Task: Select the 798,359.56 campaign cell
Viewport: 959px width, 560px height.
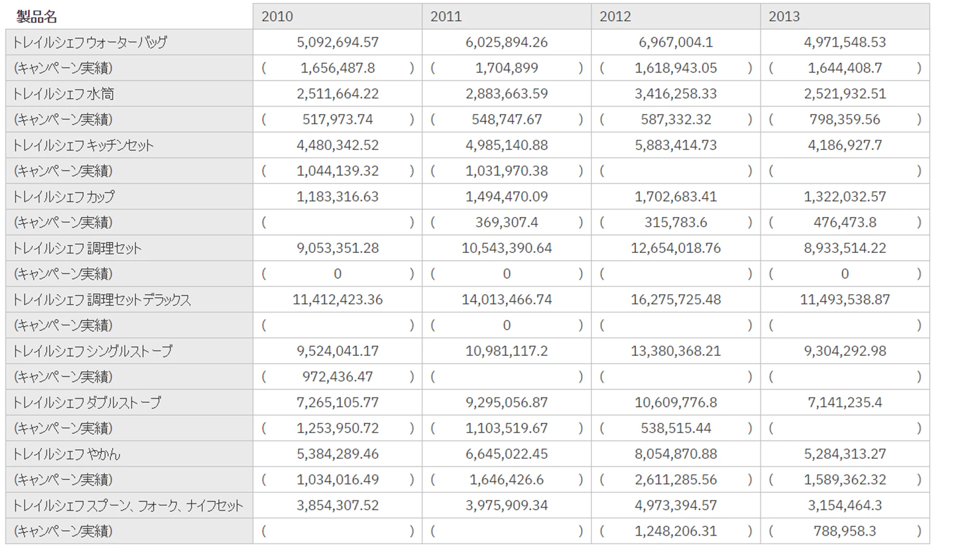Action: tap(845, 119)
